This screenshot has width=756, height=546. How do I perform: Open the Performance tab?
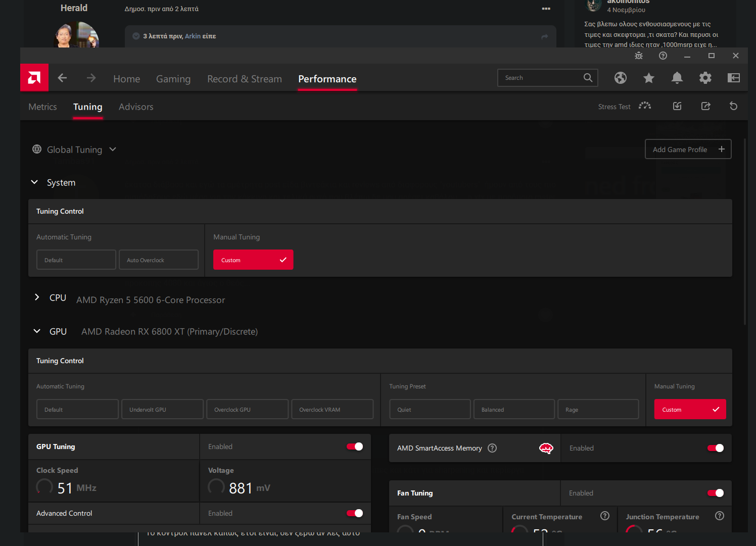pyautogui.click(x=327, y=79)
